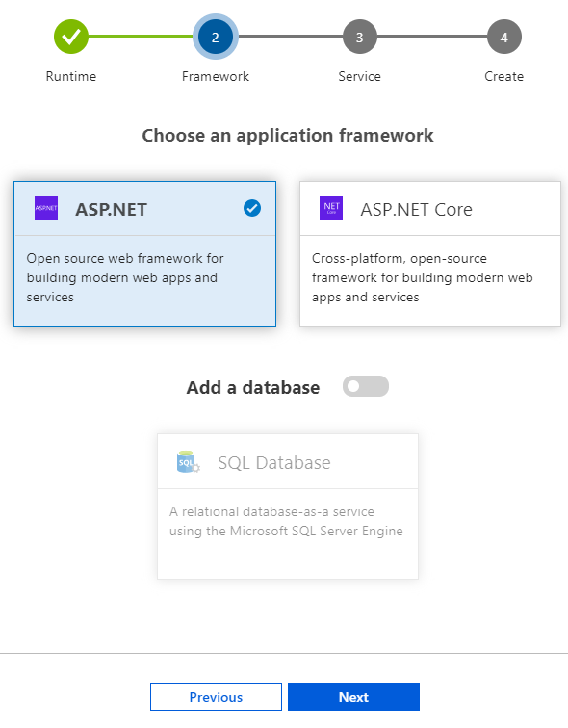Click the purple .NET Core icon
Image resolution: width=568 pixels, height=728 pixels.
tap(331, 208)
